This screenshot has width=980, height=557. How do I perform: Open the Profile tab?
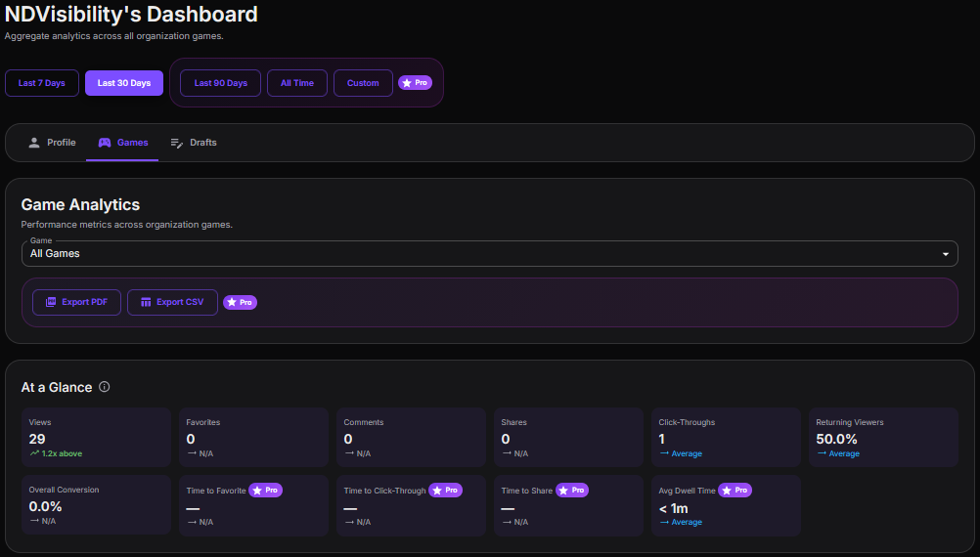53,143
